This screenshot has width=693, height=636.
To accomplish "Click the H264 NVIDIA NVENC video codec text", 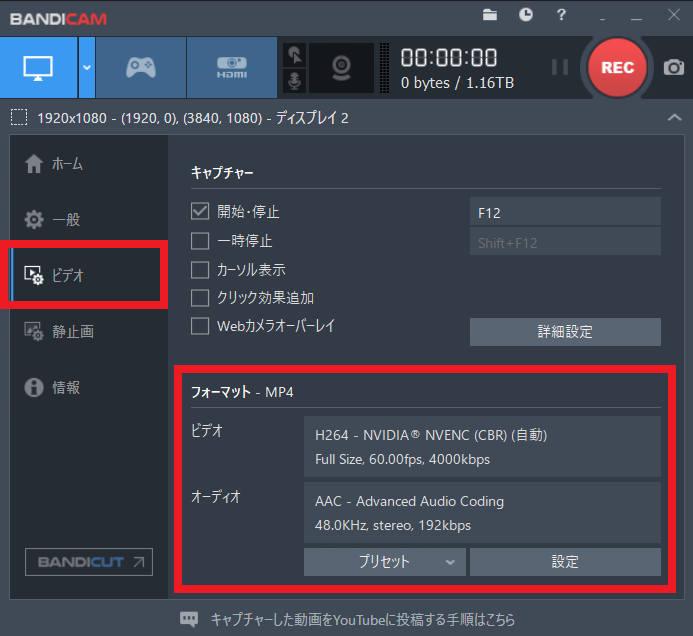I will click(431, 435).
